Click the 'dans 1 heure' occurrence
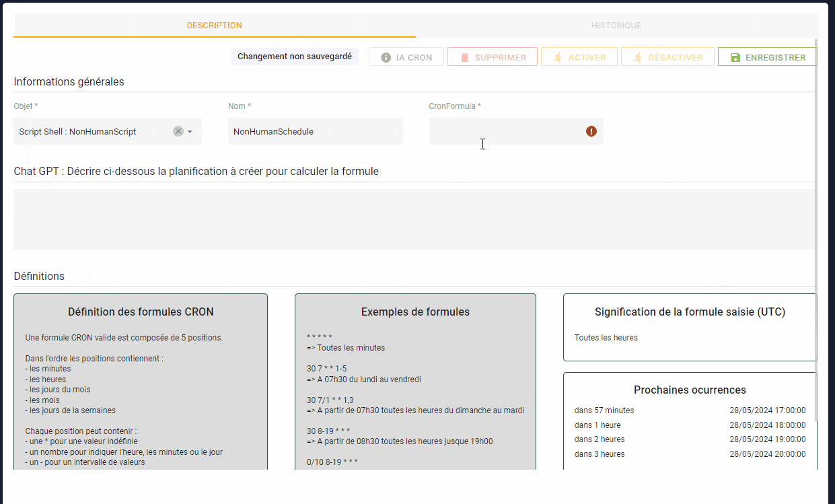 (x=597, y=425)
